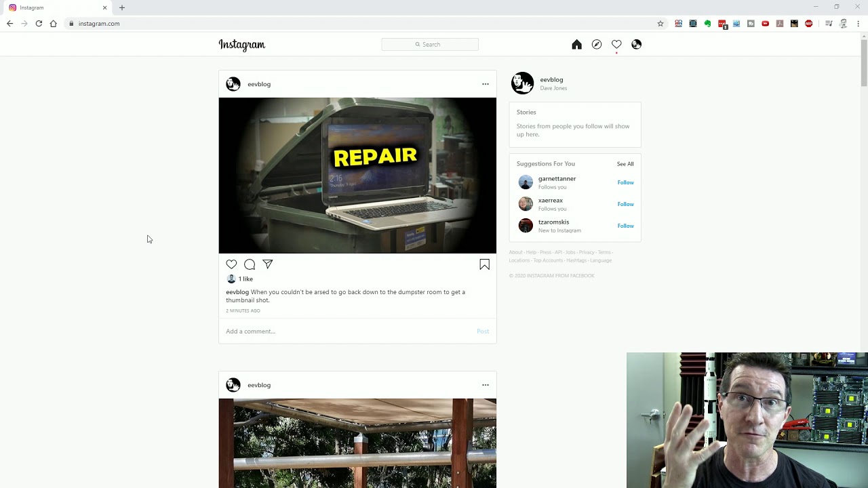Click eevblog name in post caption

(237, 292)
